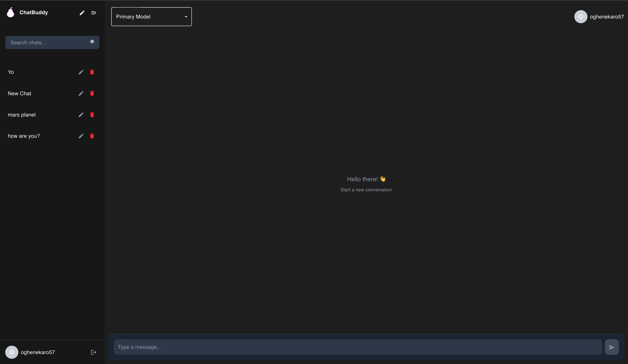Click the search magnifier icon

[93, 42]
